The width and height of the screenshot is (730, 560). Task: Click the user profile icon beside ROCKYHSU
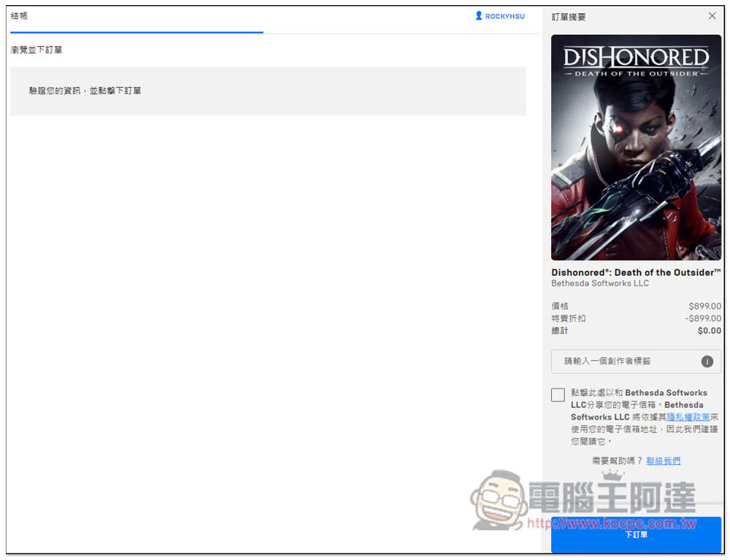[x=478, y=16]
